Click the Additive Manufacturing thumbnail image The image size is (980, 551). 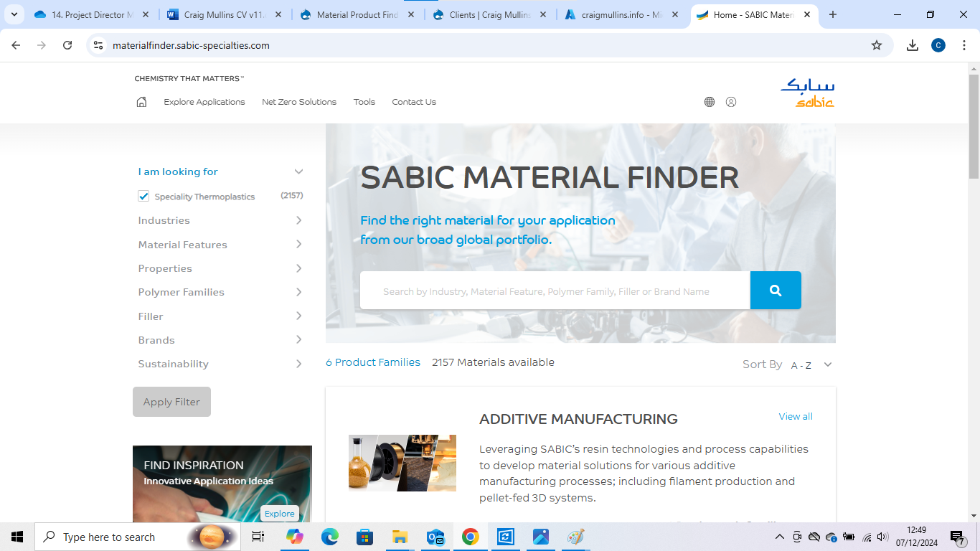click(x=402, y=463)
